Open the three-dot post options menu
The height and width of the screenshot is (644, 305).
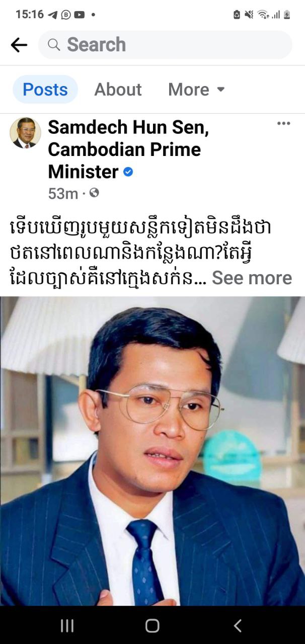click(x=284, y=123)
